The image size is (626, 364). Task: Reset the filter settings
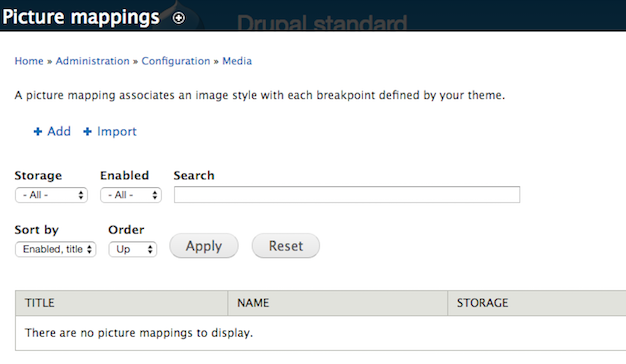point(285,246)
